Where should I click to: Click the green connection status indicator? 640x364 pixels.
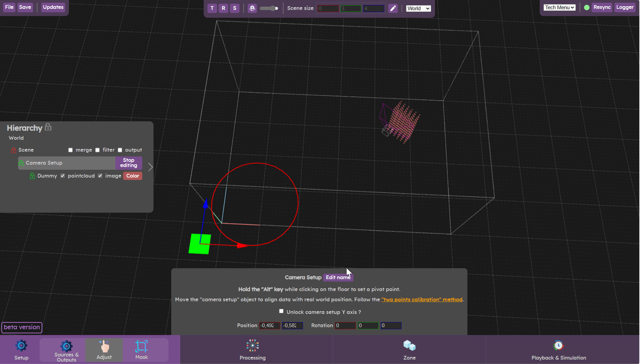coord(587,7)
